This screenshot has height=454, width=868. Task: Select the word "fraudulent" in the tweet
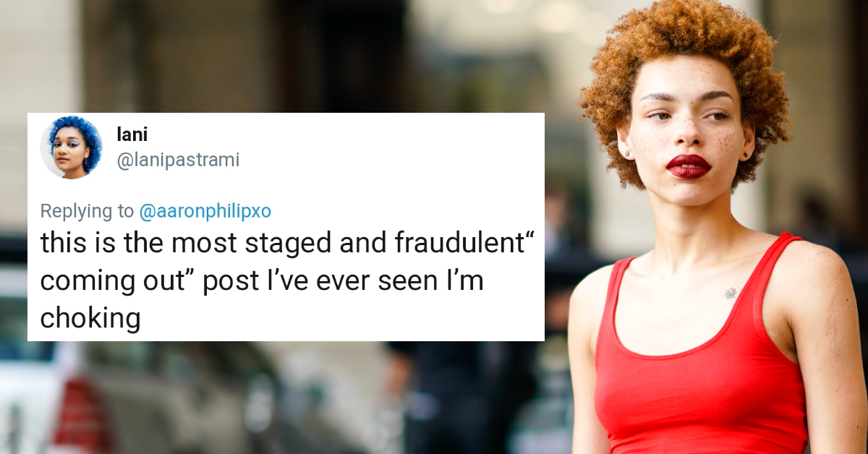point(457,244)
